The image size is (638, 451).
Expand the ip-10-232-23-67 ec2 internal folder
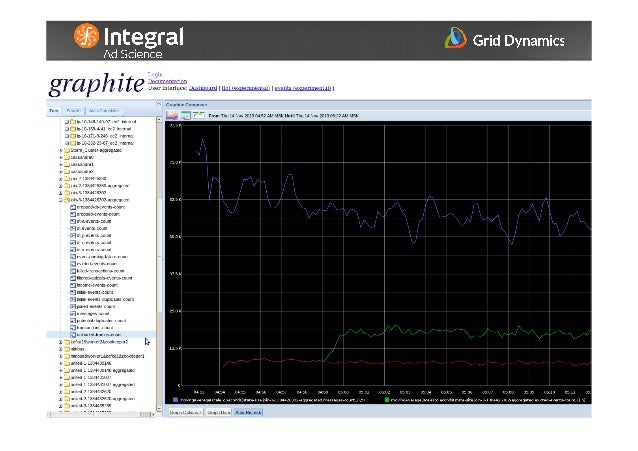point(67,143)
